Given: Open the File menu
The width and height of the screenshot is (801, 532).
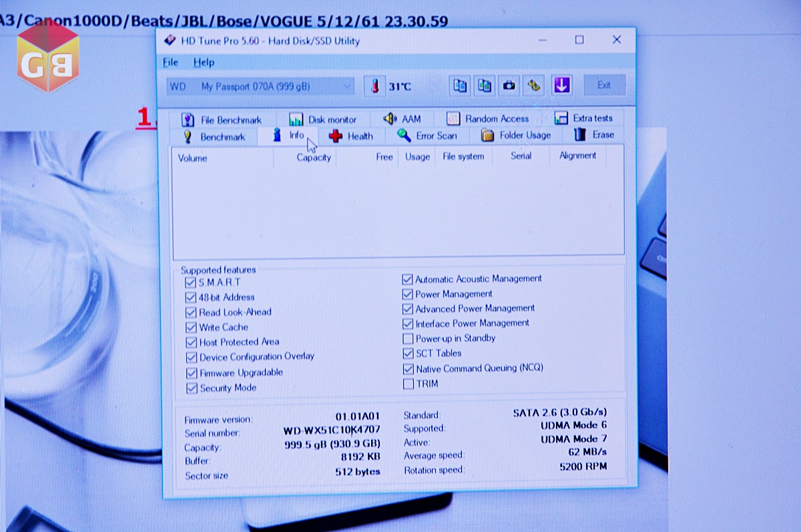Looking at the screenshot, I should (x=170, y=62).
